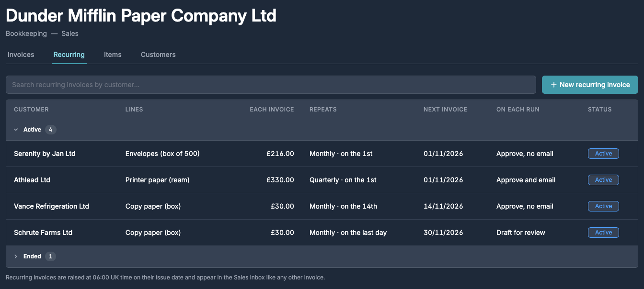The height and width of the screenshot is (289, 644).
Task: Expand the Ended group chevron
Action: click(x=16, y=256)
